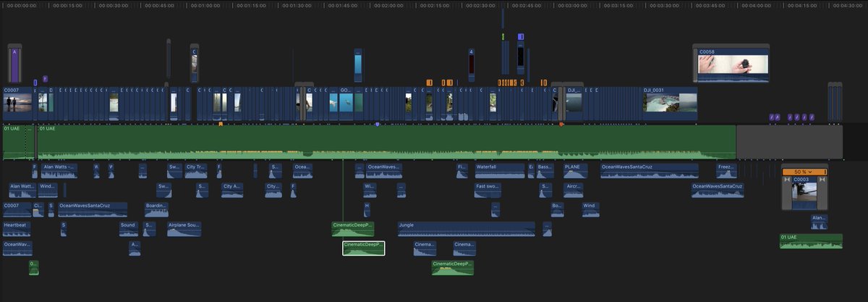This screenshot has height=302, width=868.
Task: Select the Jungle audio clip
Action: (466, 228)
